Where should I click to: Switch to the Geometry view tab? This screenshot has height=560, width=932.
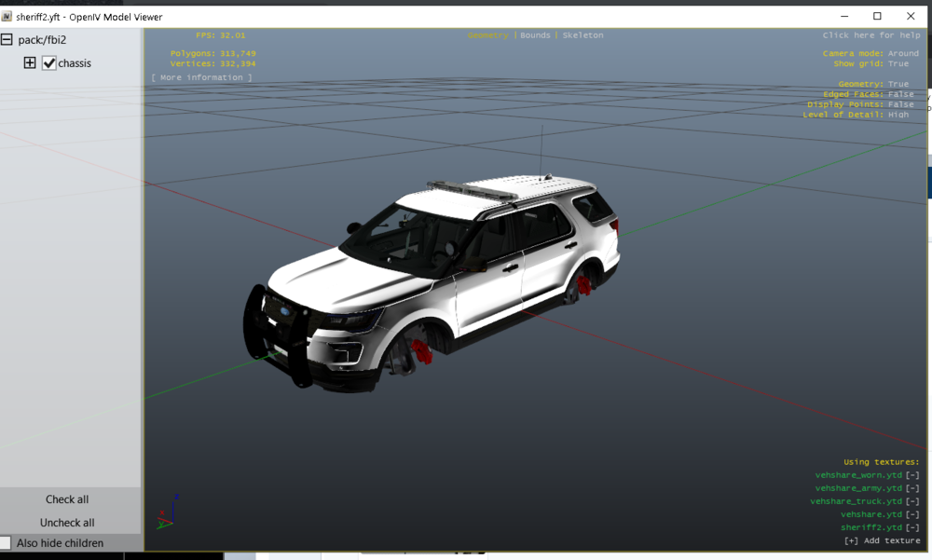tap(487, 35)
